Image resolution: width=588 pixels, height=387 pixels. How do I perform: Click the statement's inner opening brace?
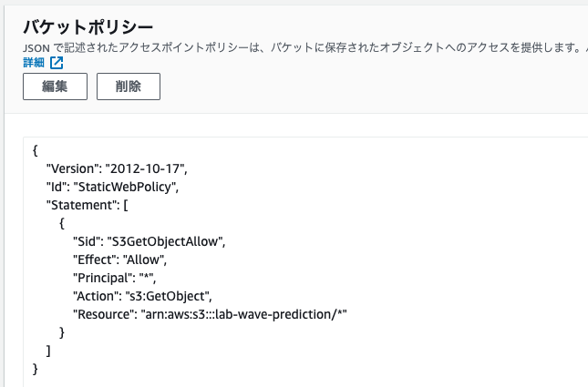[x=62, y=223]
